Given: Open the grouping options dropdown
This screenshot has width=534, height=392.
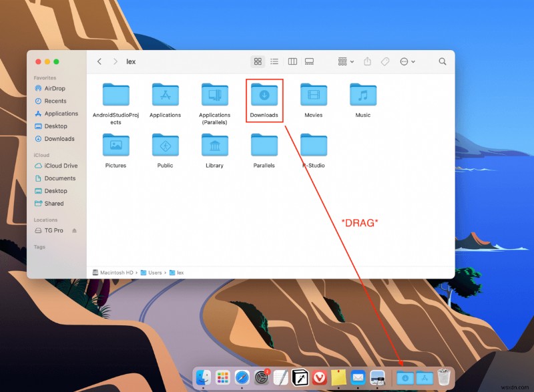Looking at the screenshot, I should (343, 61).
